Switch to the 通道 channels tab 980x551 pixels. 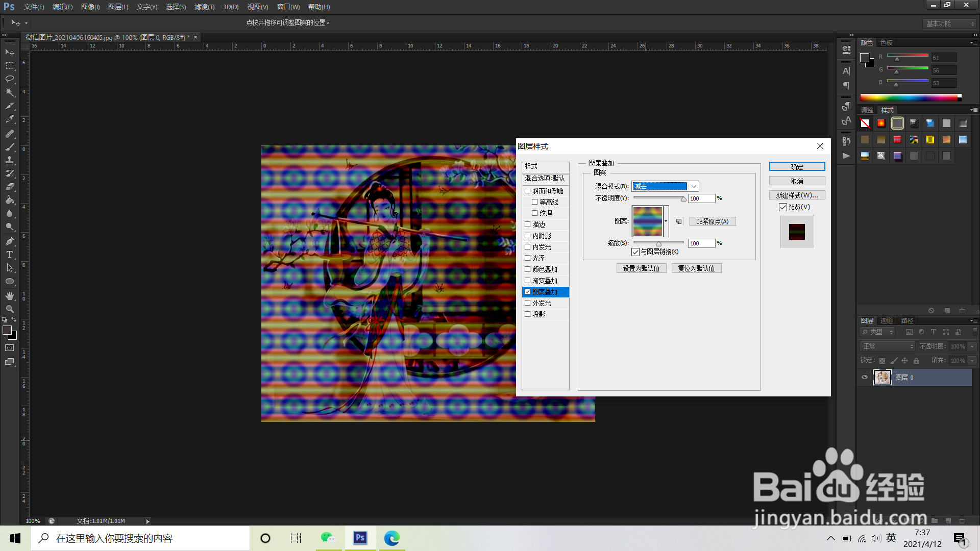pyautogui.click(x=887, y=320)
